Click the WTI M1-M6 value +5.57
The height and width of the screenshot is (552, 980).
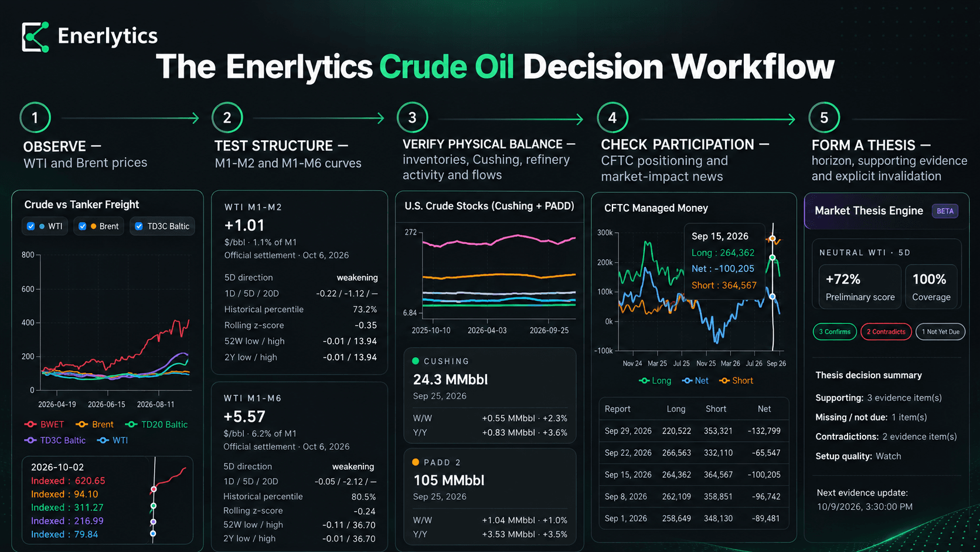244,417
